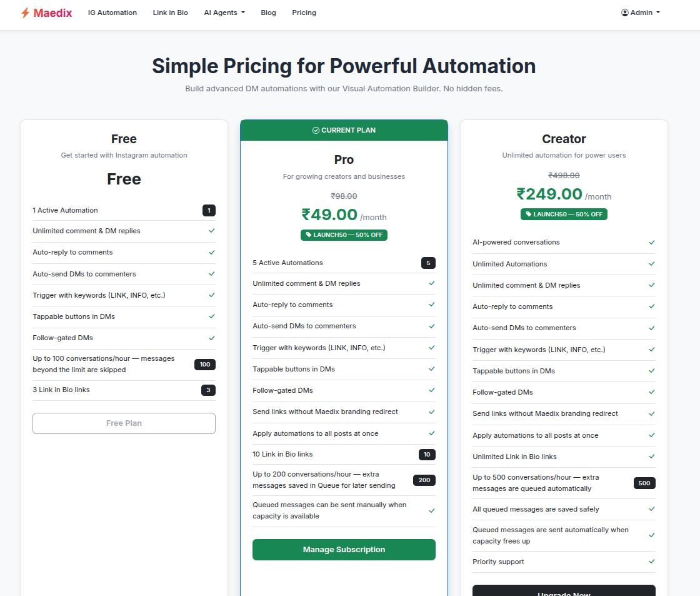Viewport: 700px width, 596px height.
Task: Click the 200 conversations badge in Pro plan
Action: [x=424, y=480]
